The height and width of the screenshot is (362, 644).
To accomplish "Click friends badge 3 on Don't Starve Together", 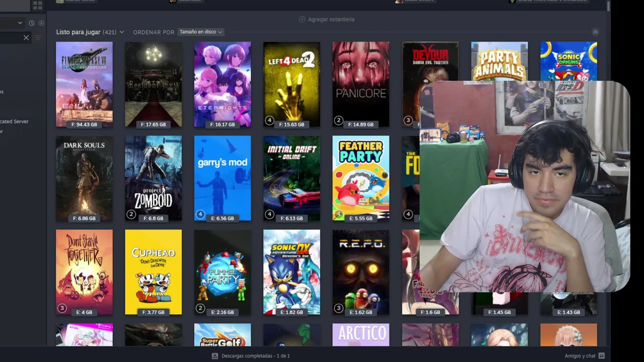I will (62, 308).
